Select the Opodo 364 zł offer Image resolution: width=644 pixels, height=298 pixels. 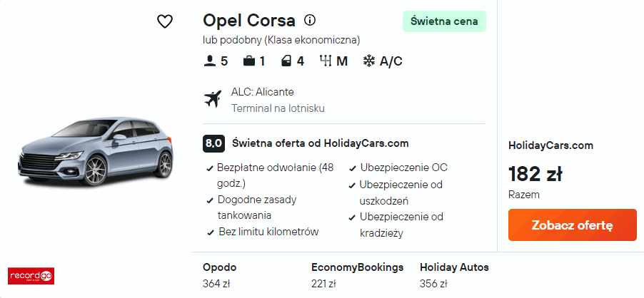(220, 275)
